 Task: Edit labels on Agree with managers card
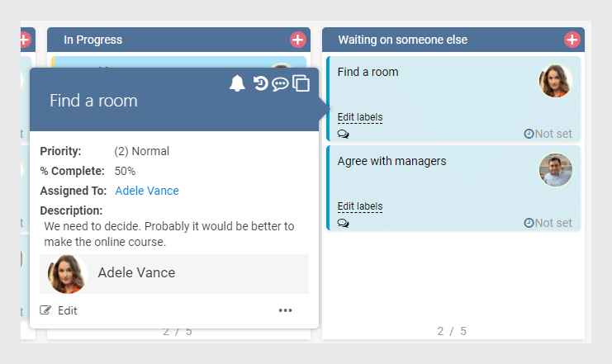(360, 206)
